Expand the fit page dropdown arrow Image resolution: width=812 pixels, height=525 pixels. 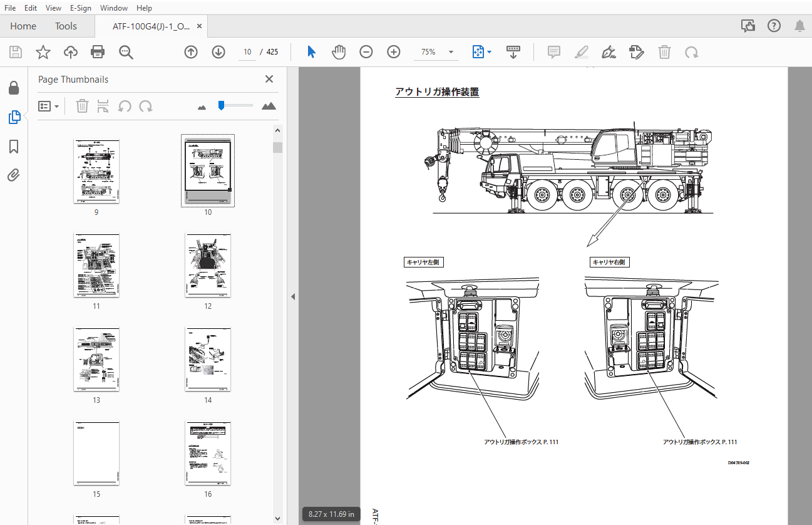(x=489, y=52)
